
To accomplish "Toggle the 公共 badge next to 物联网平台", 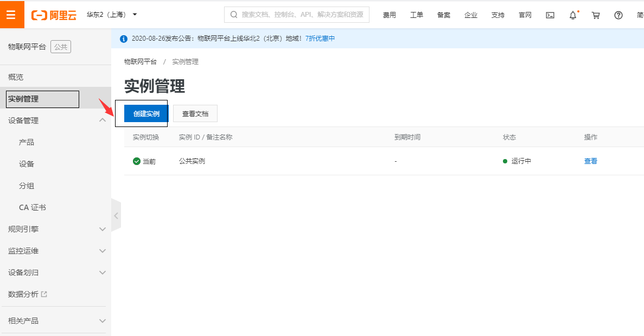I will tap(60, 47).
